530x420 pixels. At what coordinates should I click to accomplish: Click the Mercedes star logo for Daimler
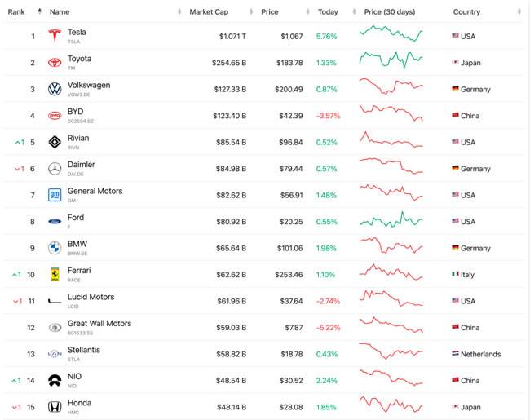point(55,169)
